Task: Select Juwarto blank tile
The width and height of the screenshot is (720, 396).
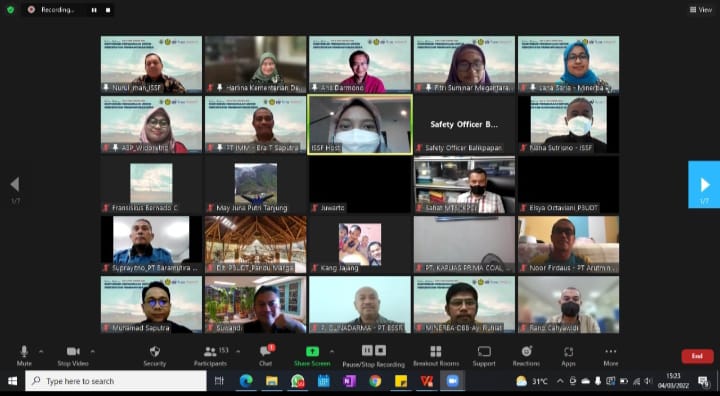Action: point(360,184)
